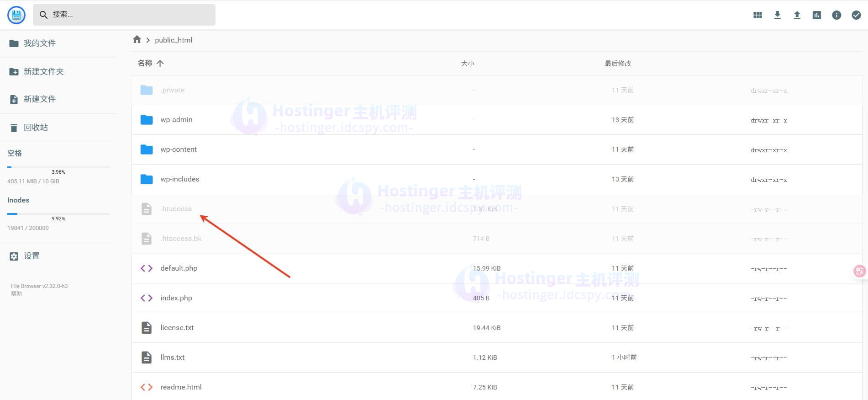The width and height of the screenshot is (868, 400).
Task: Sort files by 最后修改 column header
Action: tap(617, 64)
